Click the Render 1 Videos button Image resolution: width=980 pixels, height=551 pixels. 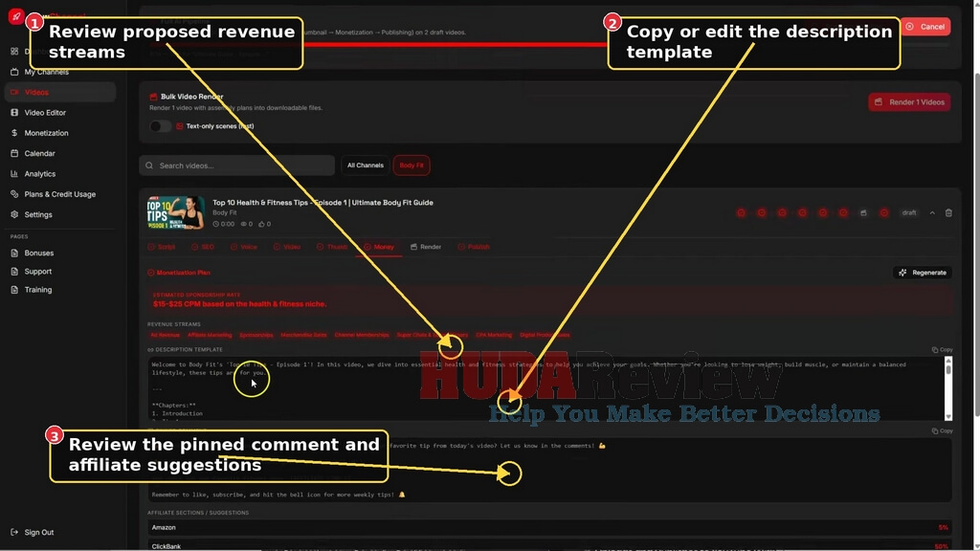point(909,101)
